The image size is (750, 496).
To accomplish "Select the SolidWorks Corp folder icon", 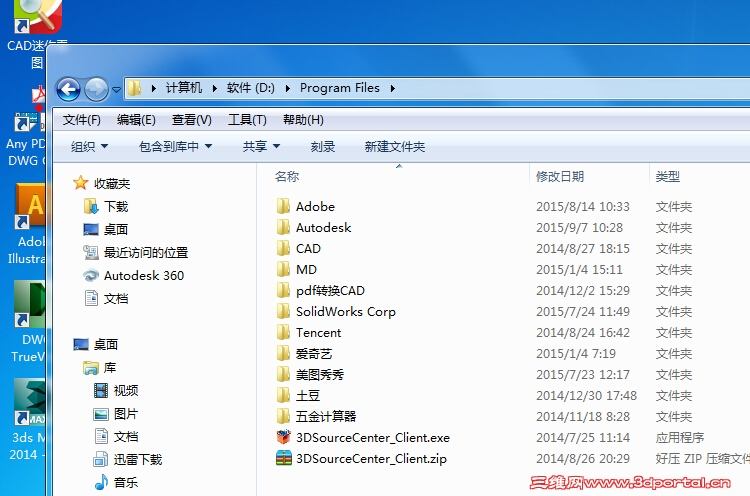I will pyautogui.click(x=283, y=311).
